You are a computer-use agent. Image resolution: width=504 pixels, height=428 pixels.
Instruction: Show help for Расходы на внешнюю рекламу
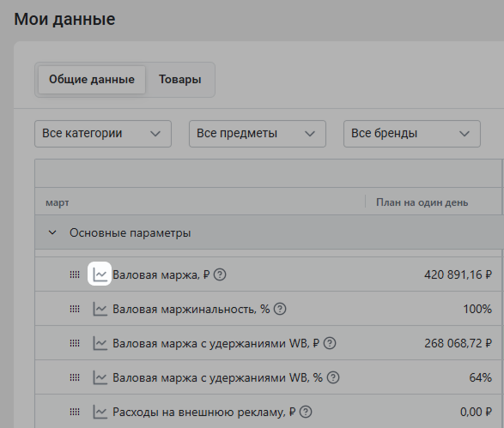pos(306,413)
